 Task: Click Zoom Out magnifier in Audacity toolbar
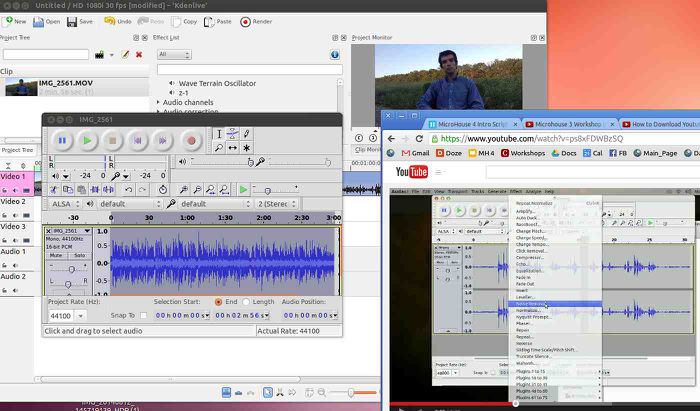click(x=197, y=190)
